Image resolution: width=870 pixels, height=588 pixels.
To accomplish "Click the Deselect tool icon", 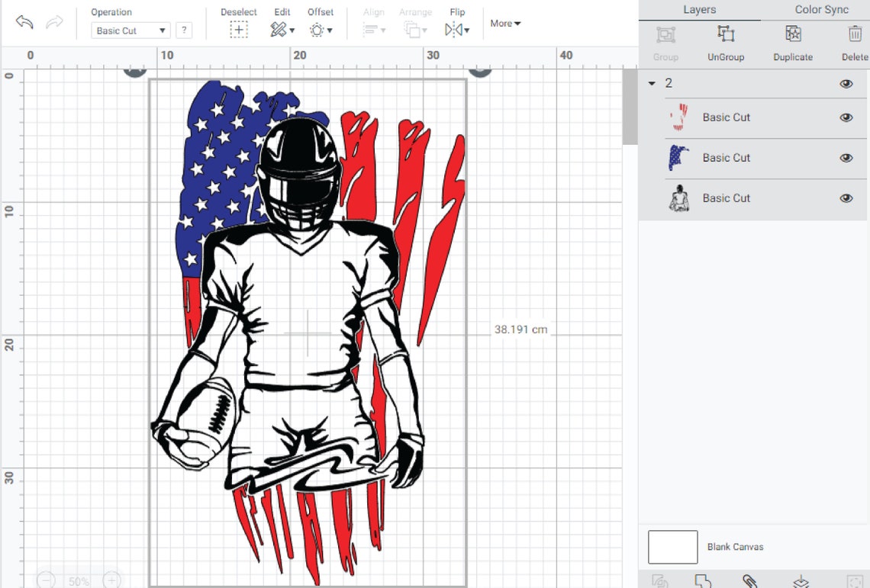I will point(239,28).
